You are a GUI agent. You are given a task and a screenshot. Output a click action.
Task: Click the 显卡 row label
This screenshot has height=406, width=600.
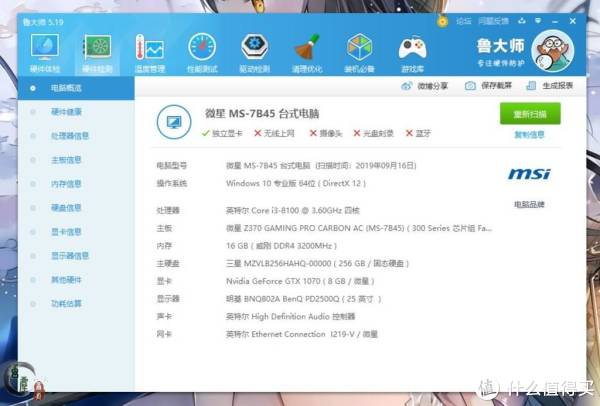click(x=164, y=281)
